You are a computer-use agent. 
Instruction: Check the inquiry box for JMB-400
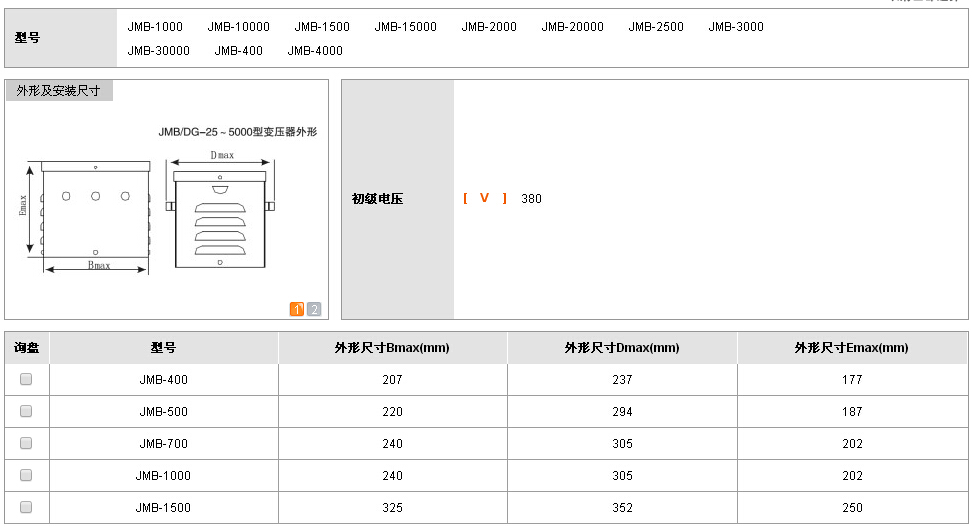[26, 379]
